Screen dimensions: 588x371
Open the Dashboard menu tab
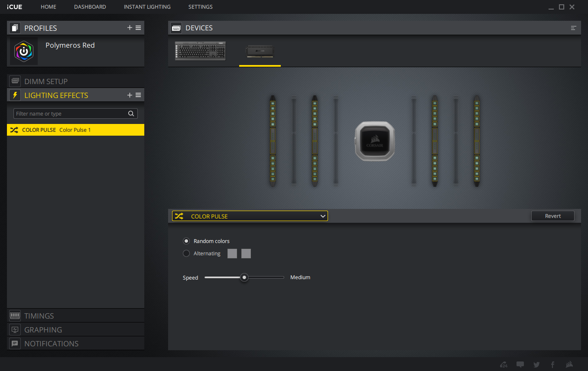click(x=90, y=7)
